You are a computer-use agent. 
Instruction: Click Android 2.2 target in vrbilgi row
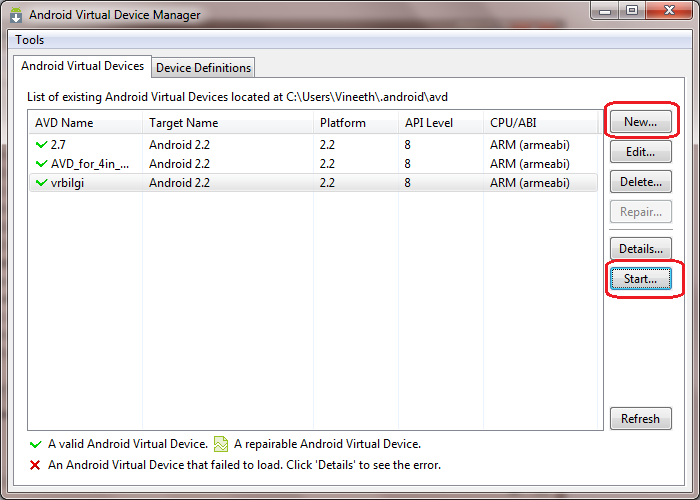pos(179,183)
